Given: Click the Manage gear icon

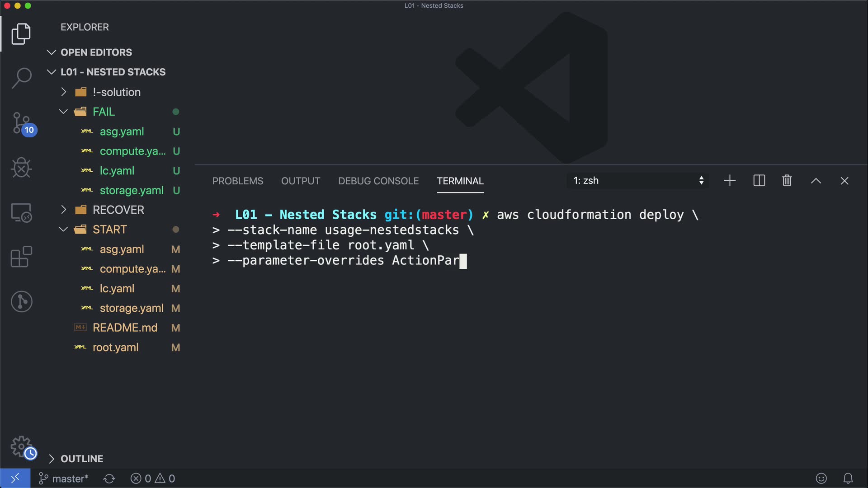Looking at the screenshot, I should [x=21, y=446].
